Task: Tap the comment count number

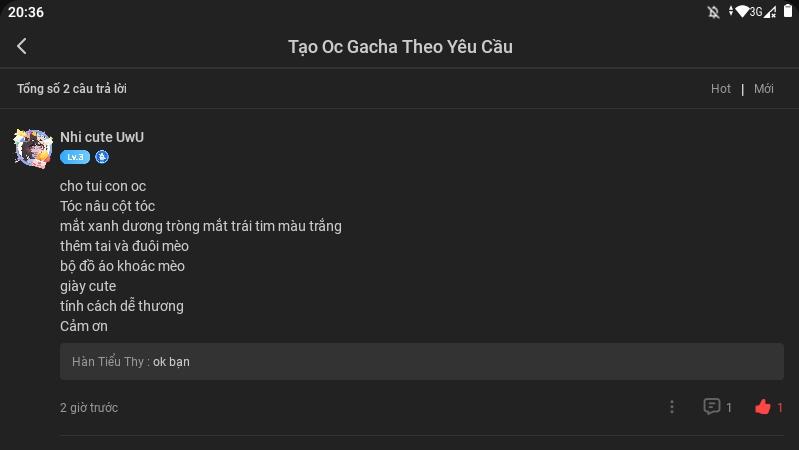Action: (729, 407)
